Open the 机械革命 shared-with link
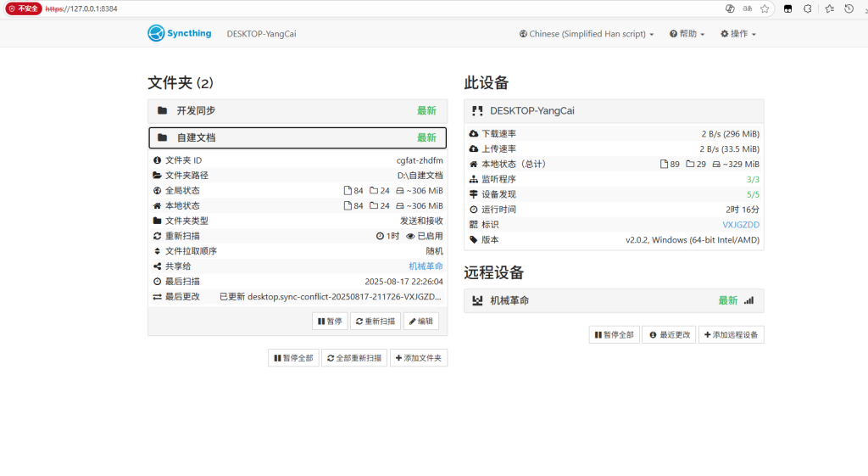 [x=426, y=266]
